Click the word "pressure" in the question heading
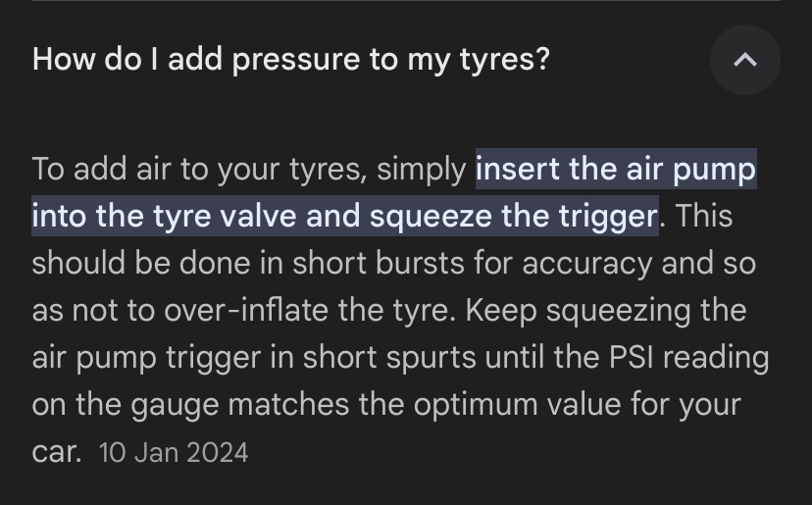 pos(296,61)
